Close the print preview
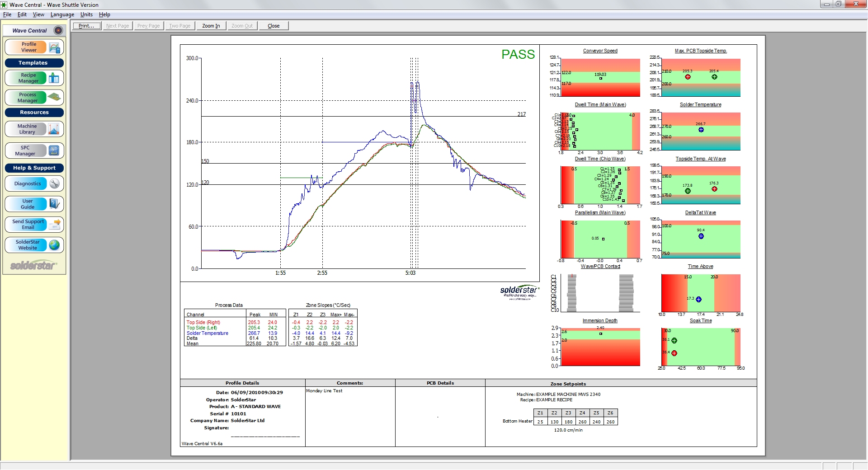The height and width of the screenshot is (470, 868). (x=274, y=26)
